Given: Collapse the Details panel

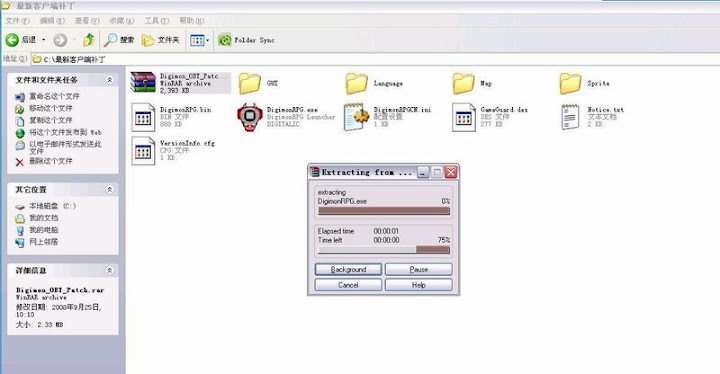Looking at the screenshot, I should pyautogui.click(x=110, y=271).
